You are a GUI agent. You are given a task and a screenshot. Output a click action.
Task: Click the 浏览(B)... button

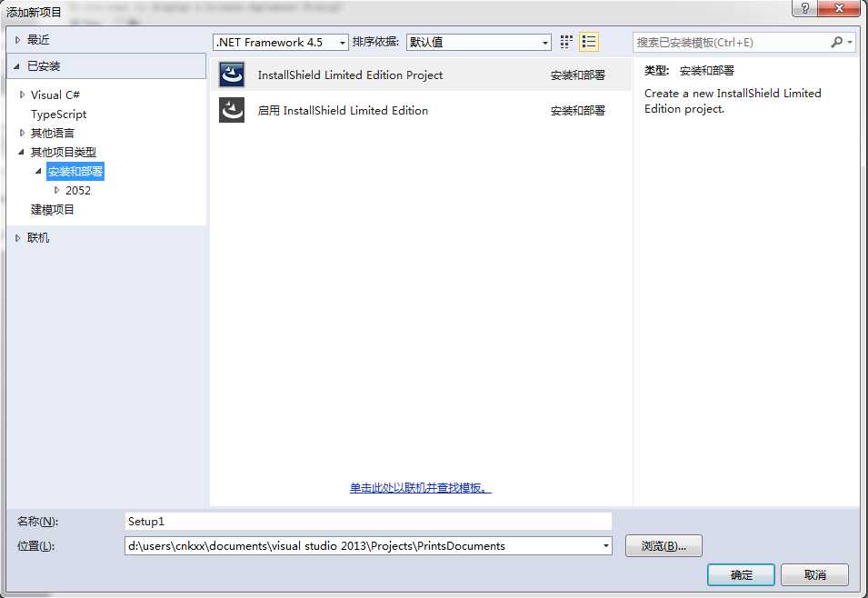pyautogui.click(x=663, y=546)
